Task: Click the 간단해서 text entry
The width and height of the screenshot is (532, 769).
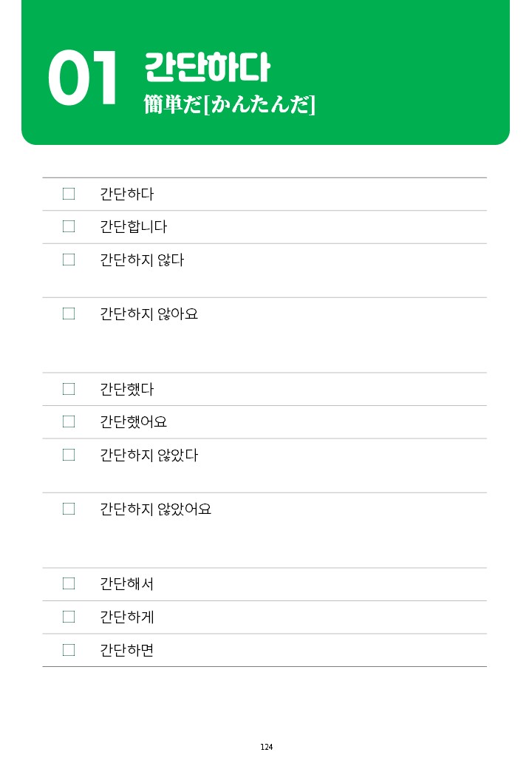Action: (127, 583)
